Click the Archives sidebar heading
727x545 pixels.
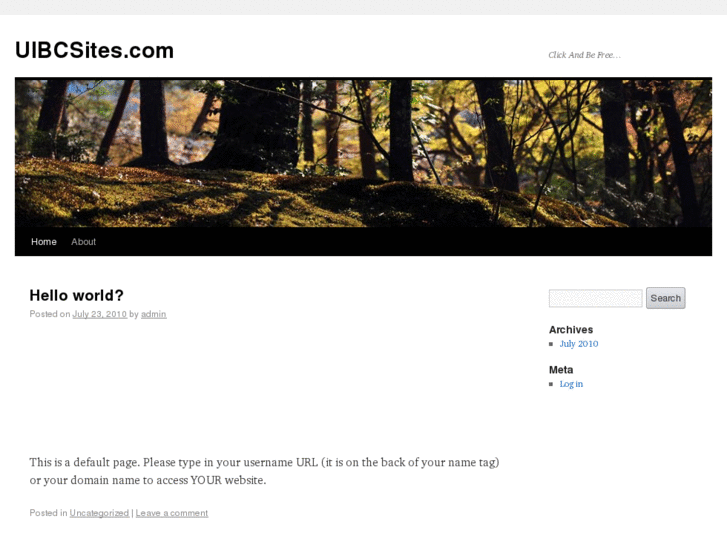pos(571,330)
